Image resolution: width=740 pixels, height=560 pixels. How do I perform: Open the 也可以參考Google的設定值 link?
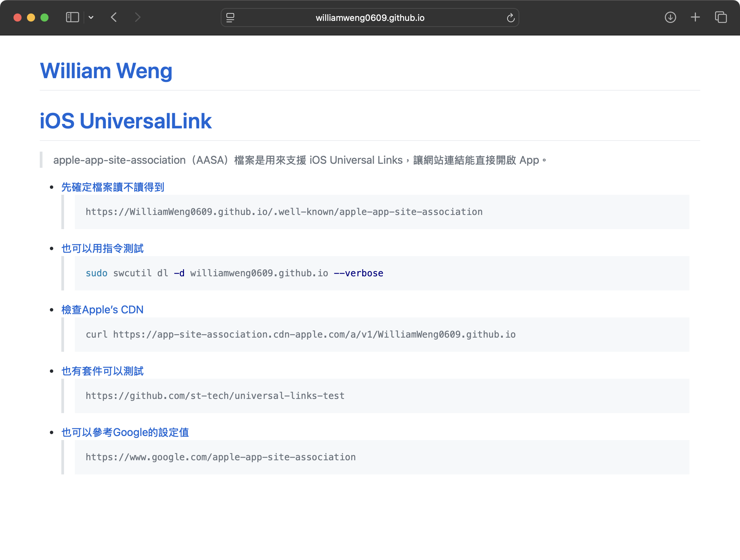click(125, 432)
